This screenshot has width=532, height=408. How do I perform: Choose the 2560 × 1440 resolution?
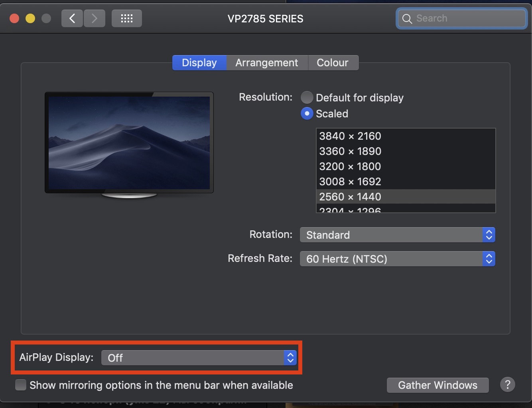coord(406,197)
